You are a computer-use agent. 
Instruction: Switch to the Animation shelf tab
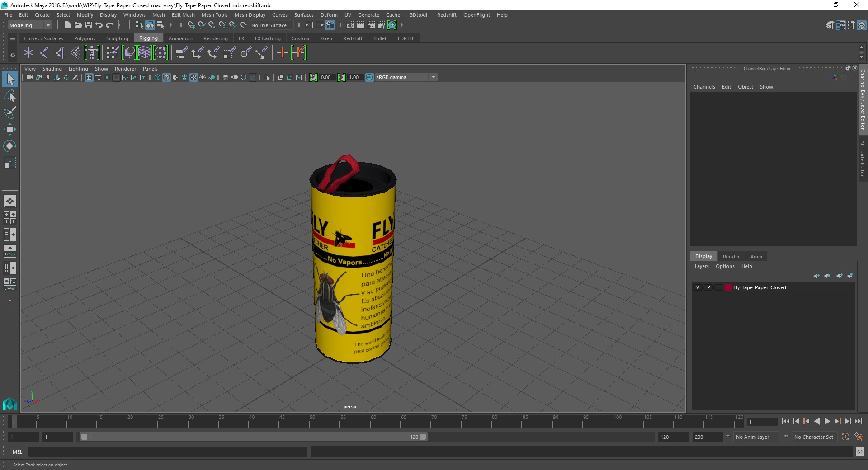point(180,38)
